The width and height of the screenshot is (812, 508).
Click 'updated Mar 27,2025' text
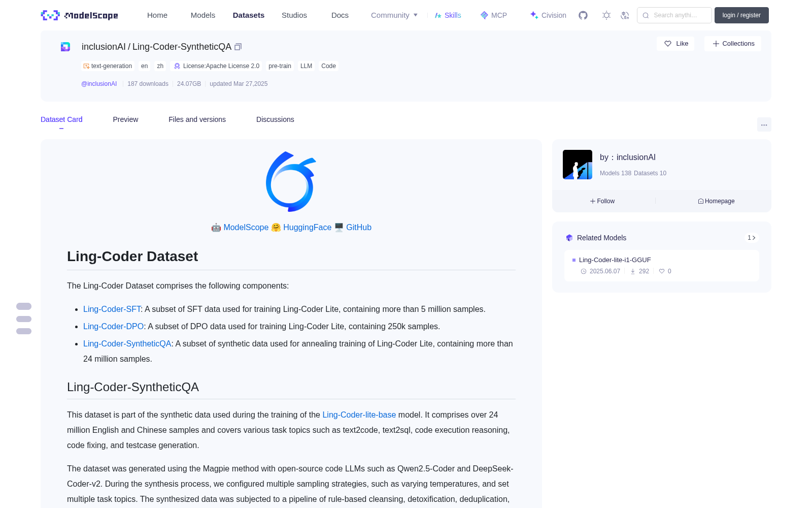pos(239,84)
